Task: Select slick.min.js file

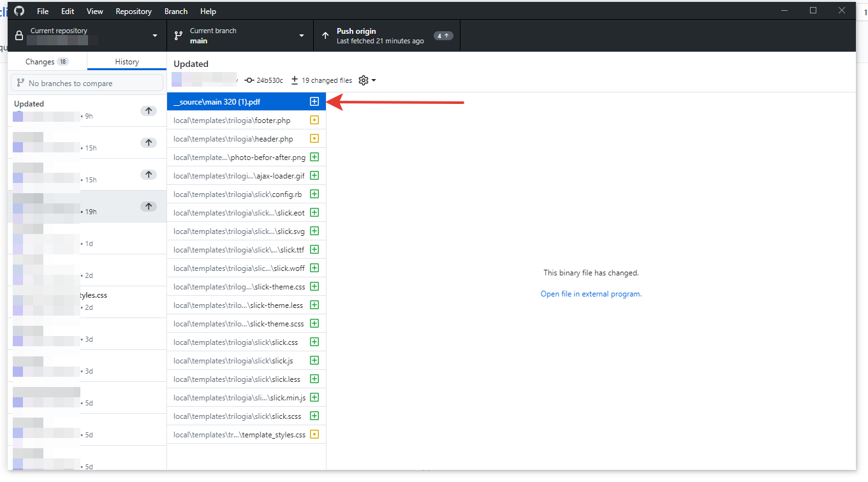Action: 247,397
